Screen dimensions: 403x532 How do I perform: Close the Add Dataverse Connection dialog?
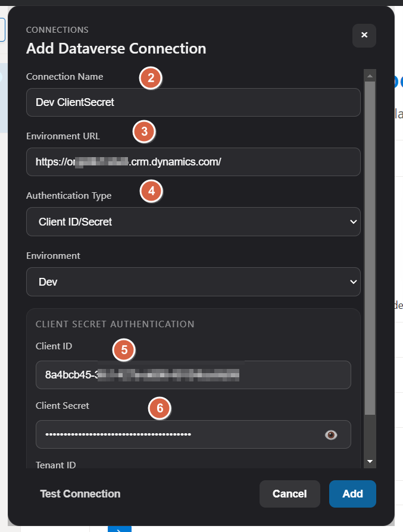364,36
